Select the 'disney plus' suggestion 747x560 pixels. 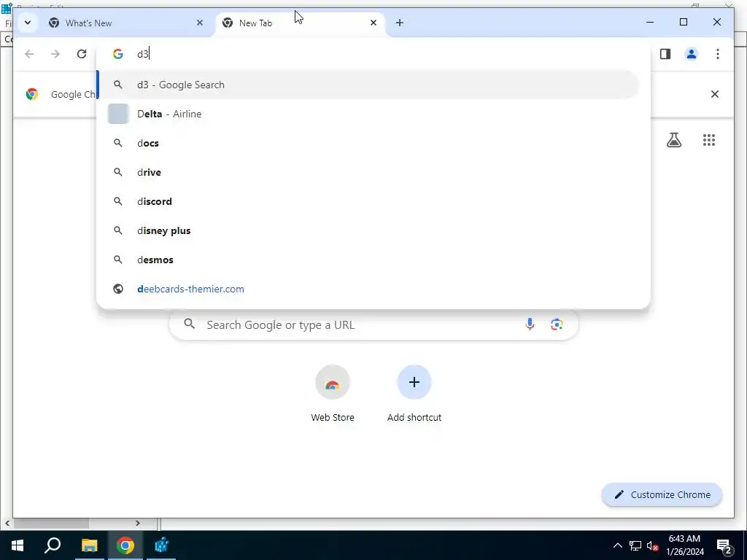pos(368,230)
